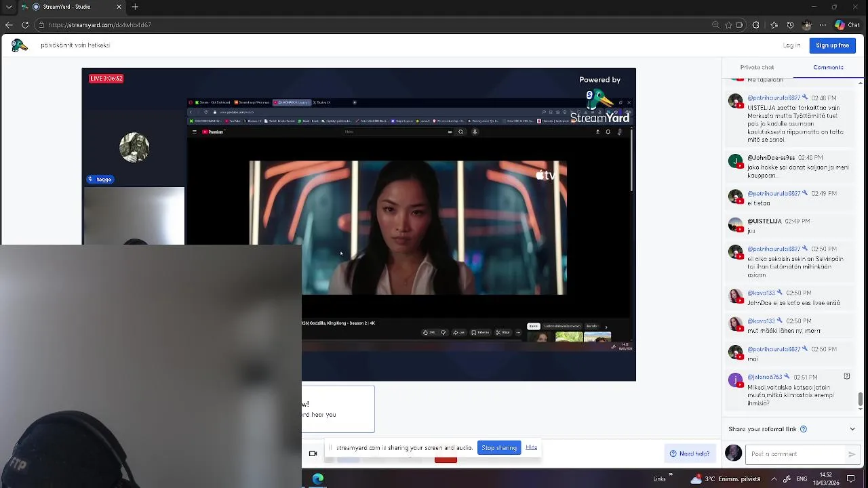Click the LIVE 3:06:52 indicator
Image resolution: width=868 pixels, height=488 pixels.
[106, 79]
